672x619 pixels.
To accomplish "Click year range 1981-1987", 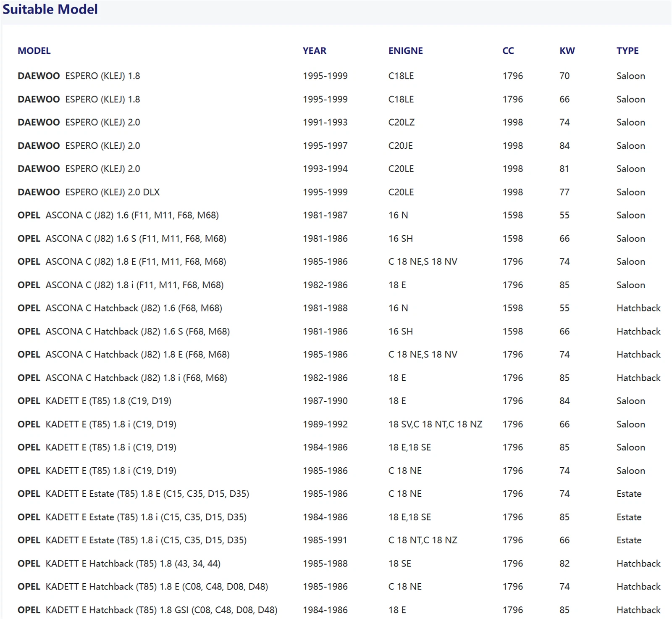I will (x=325, y=215).
